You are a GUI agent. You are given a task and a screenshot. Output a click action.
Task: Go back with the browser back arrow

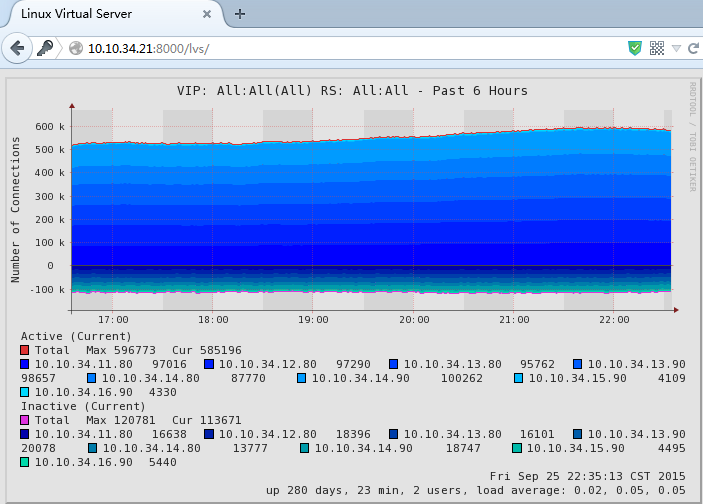pos(17,48)
